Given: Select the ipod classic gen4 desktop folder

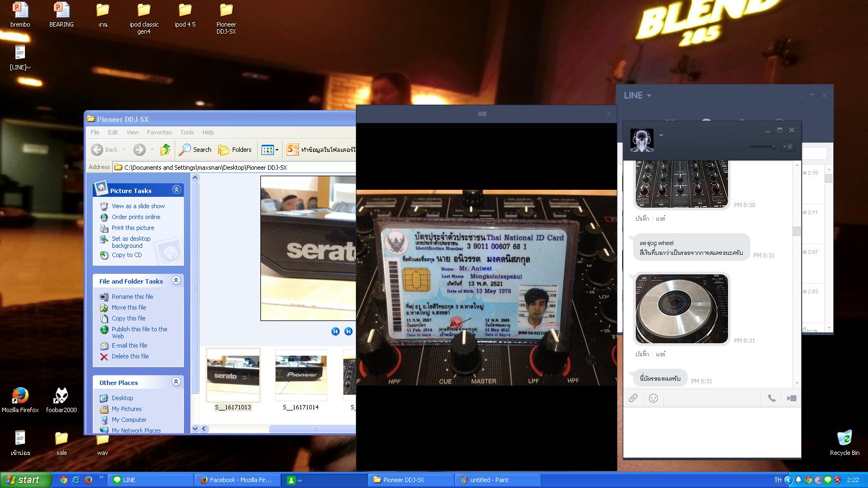Looking at the screenshot, I should tap(144, 18).
